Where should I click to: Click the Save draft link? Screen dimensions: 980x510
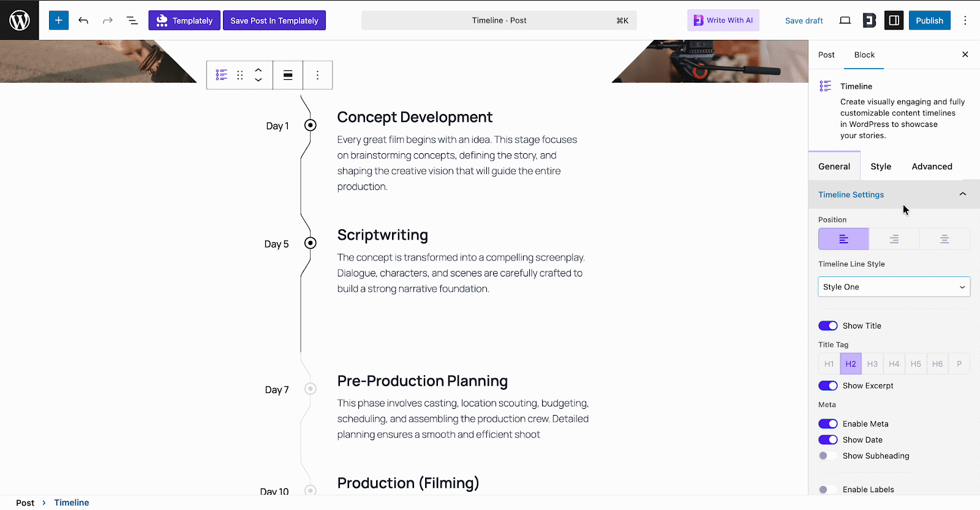804,20
